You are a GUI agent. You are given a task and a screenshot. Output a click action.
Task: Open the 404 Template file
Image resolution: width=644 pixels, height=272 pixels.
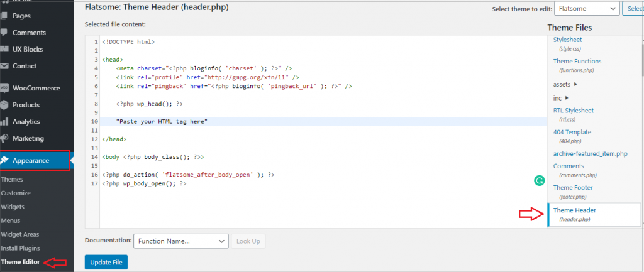[x=572, y=132]
